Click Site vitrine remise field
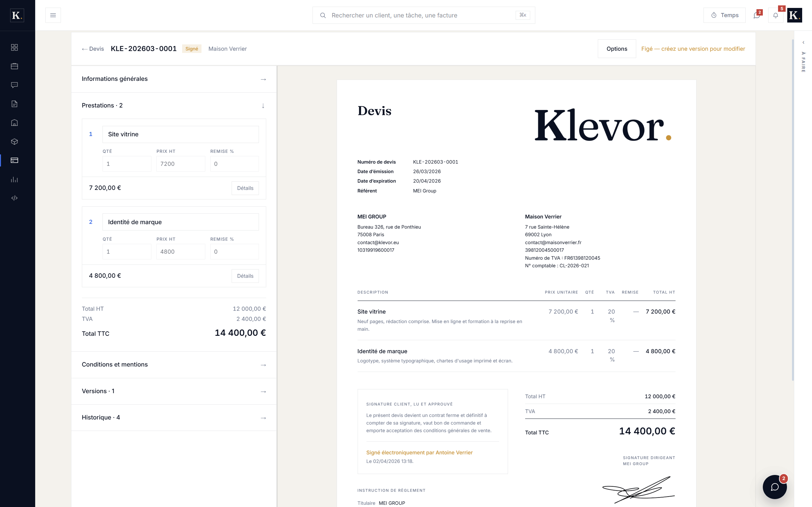The height and width of the screenshot is (507, 812). 234,164
